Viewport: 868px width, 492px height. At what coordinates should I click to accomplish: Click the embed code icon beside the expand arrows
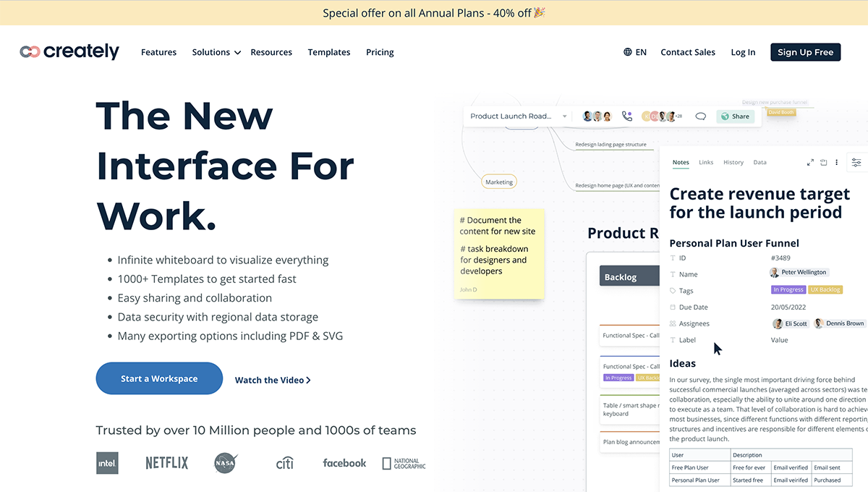coord(824,163)
